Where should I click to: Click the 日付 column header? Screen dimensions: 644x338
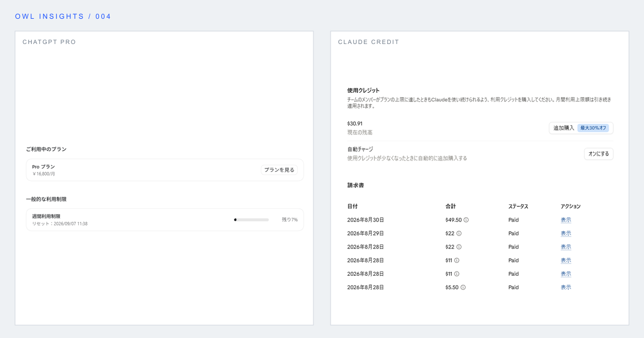(352, 206)
